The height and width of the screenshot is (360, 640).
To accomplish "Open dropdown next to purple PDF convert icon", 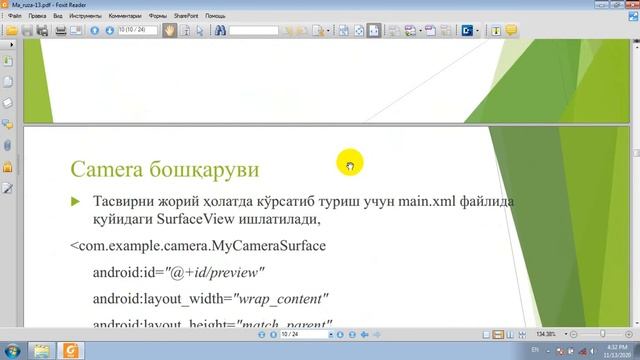I will [420, 31].
